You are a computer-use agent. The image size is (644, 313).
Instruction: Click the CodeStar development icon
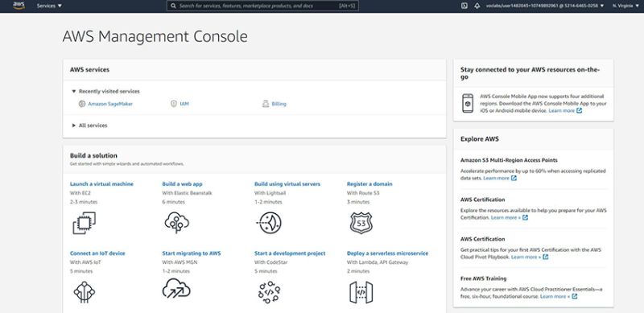click(269, 292)
